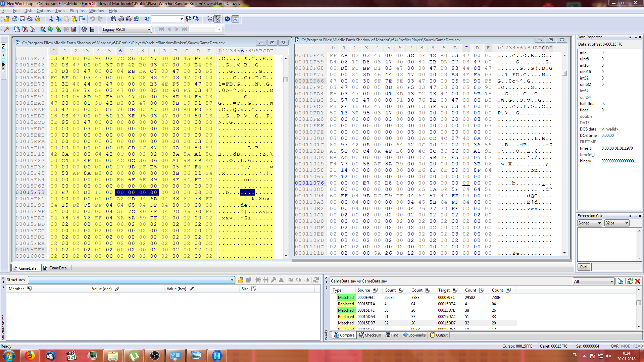644x362 pixels.
Task: Open the Base Converter calculator icon
Action: pyautogui.click(x=92, y=30)
